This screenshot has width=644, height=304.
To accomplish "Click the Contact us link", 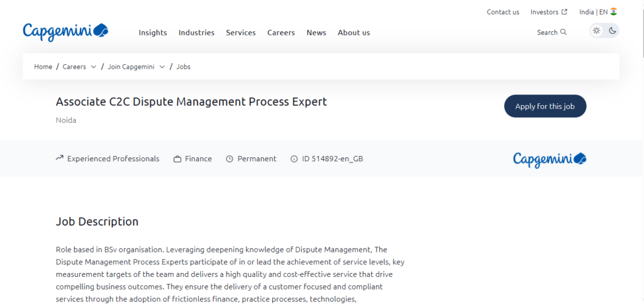I will (502, 12).
